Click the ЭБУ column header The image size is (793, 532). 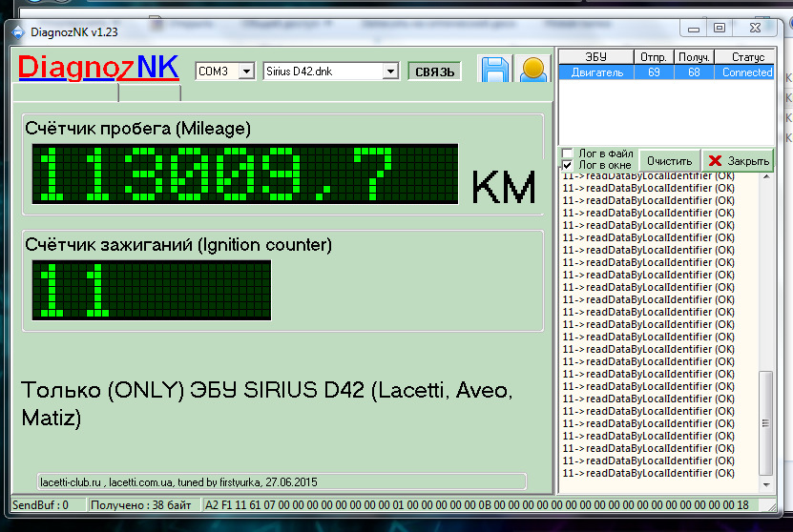click(x=595, y=56)
